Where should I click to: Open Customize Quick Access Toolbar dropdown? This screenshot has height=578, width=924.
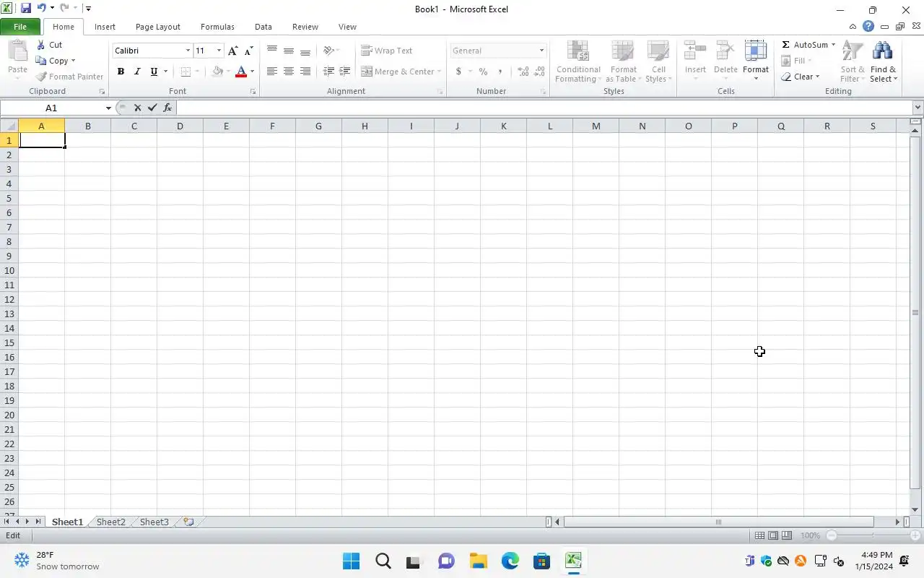click(88, 9)
